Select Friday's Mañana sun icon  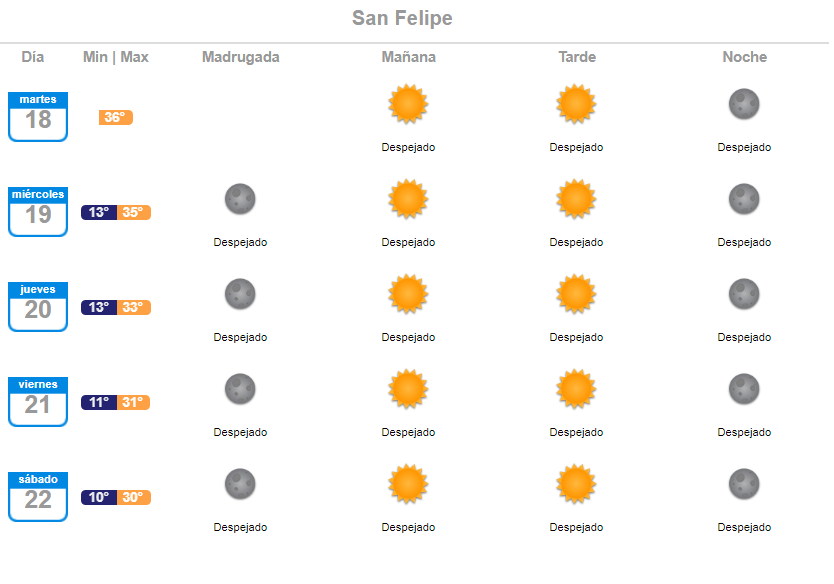408,389
